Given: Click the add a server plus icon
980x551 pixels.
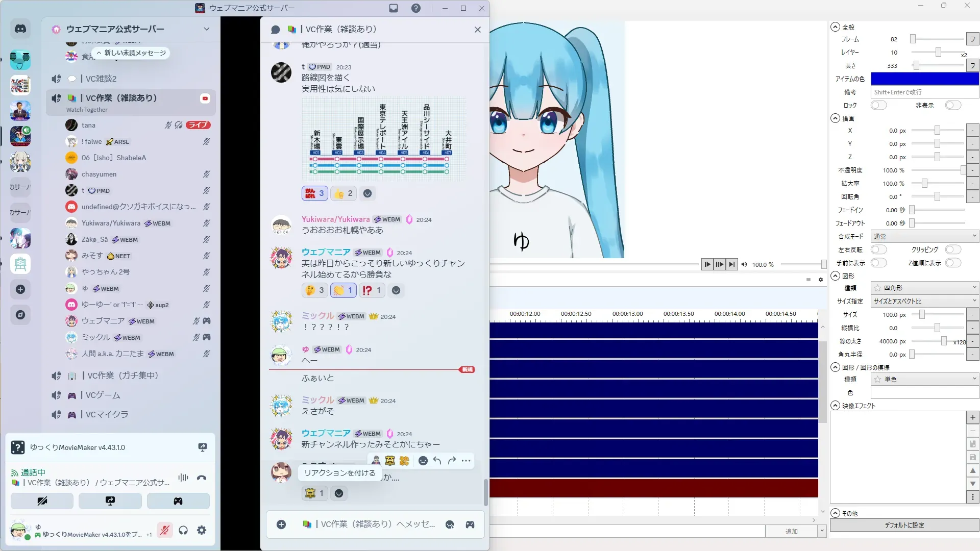Looking at the screenshot, I should (20, 289).
